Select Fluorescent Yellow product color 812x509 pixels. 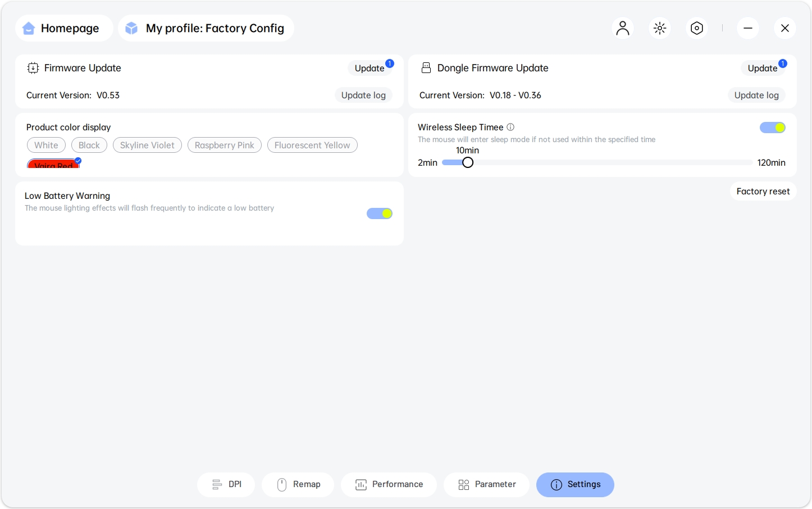312,145
